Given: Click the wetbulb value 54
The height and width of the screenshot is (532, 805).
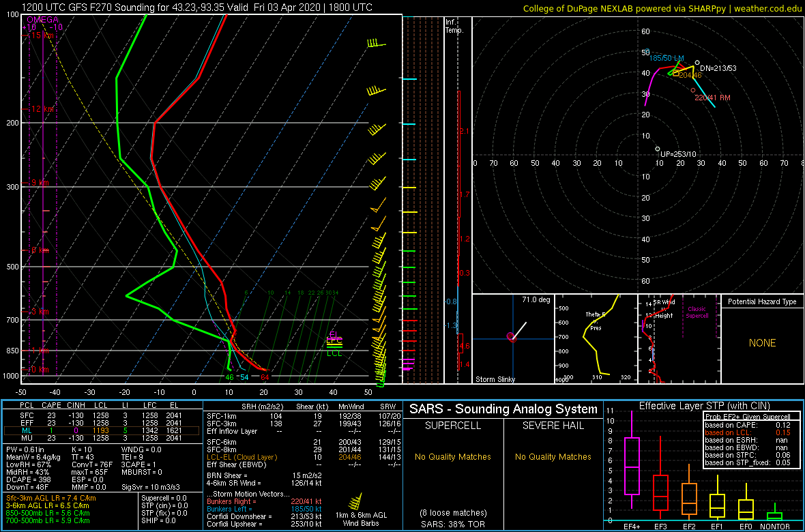Looking at the screenshot, I should click(x=244, y=377).
